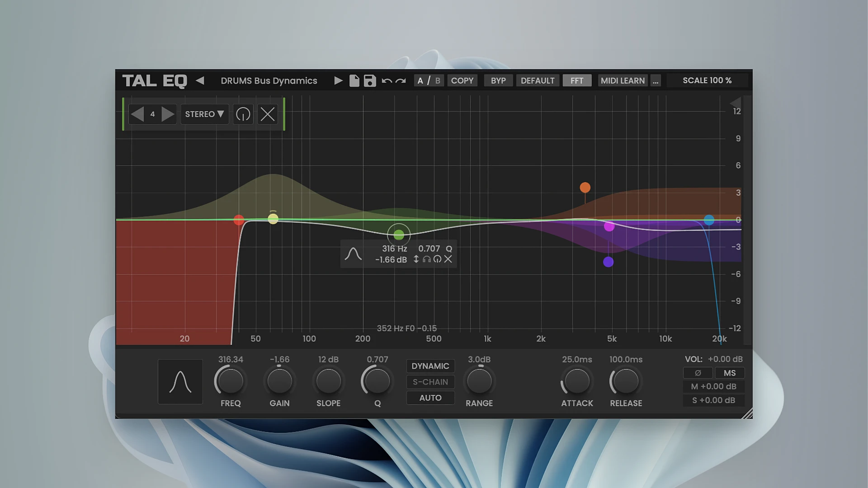Power off band 4 with its power toggle
The width and height of the screenshot is (868, 488).
click(243, 114)
